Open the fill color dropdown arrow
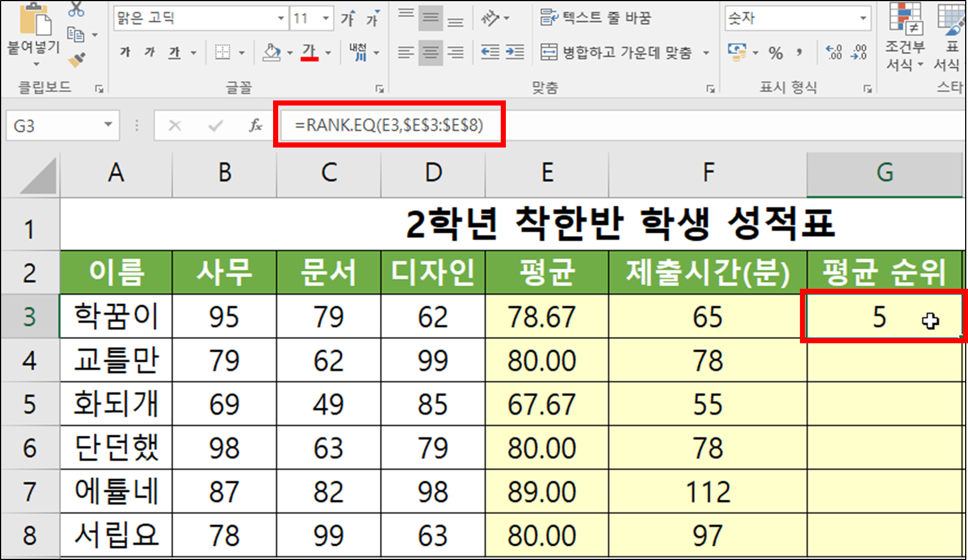Image resolution: width=968 pixels, height=560 pixels. point(290,53)
